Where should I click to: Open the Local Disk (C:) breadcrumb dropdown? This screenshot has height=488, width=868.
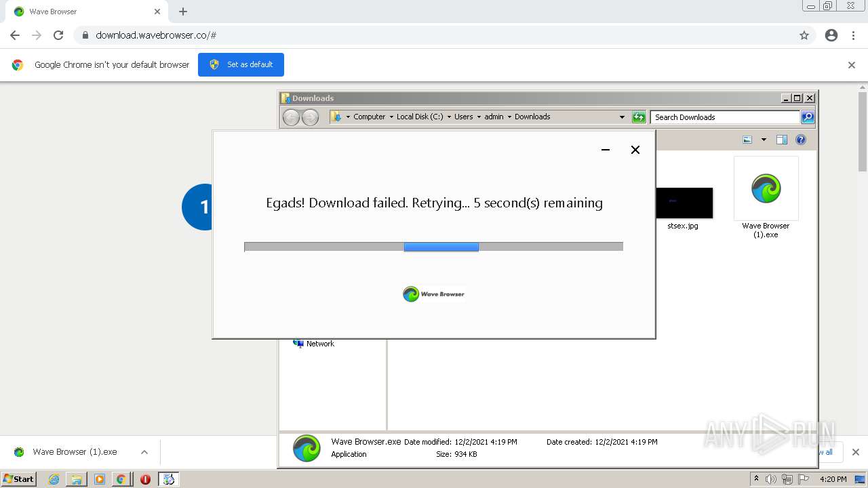[x=449, y=117]
